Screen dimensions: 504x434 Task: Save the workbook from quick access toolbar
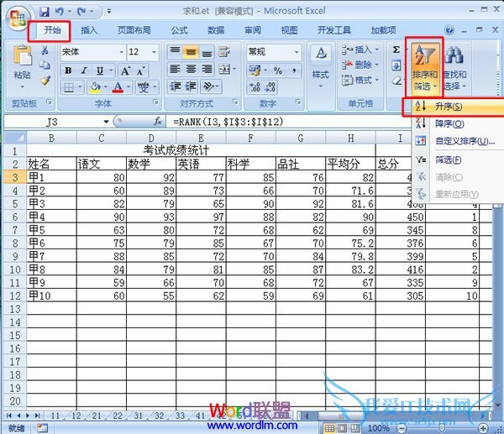click(44, 12)
